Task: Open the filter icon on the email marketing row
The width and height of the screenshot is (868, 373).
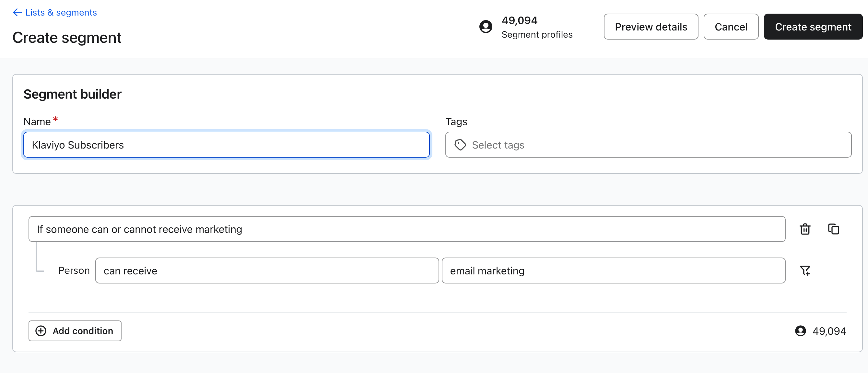Action: click(805, 270)
